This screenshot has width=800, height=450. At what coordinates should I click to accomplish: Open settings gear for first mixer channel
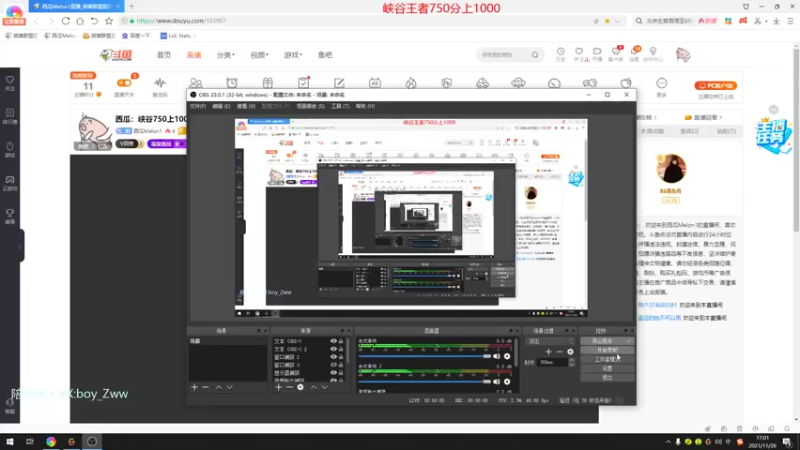click(507, 356)
